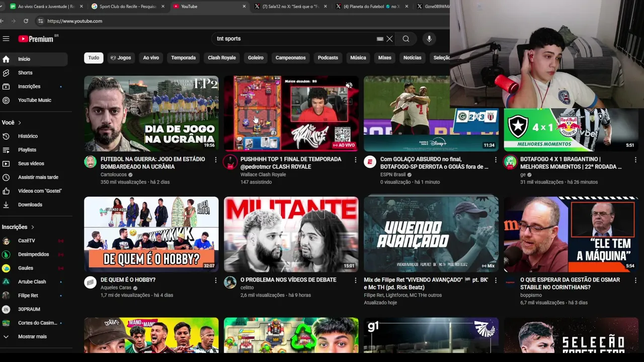This screenshot has height=362, width=644.
Task: Select the Goleiro filter chip
Action: point(256,58)
